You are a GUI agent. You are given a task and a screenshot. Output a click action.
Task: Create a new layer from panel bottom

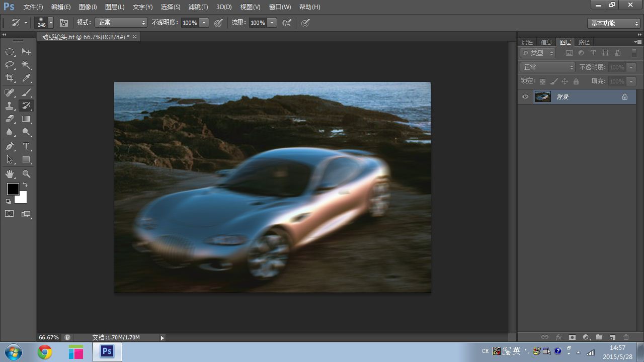pyautogui.click(x=612, y=337)
